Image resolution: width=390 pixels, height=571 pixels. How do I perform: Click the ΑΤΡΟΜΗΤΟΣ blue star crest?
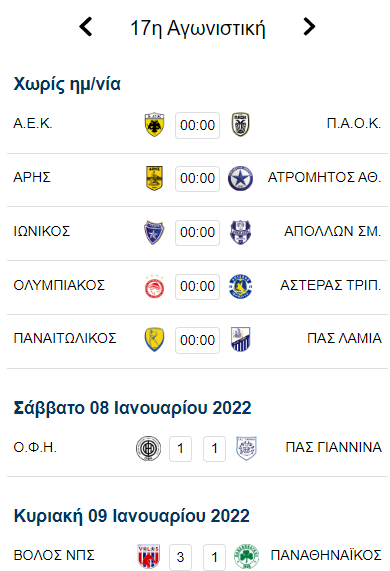pyautogui.click(x=240, y=178)
